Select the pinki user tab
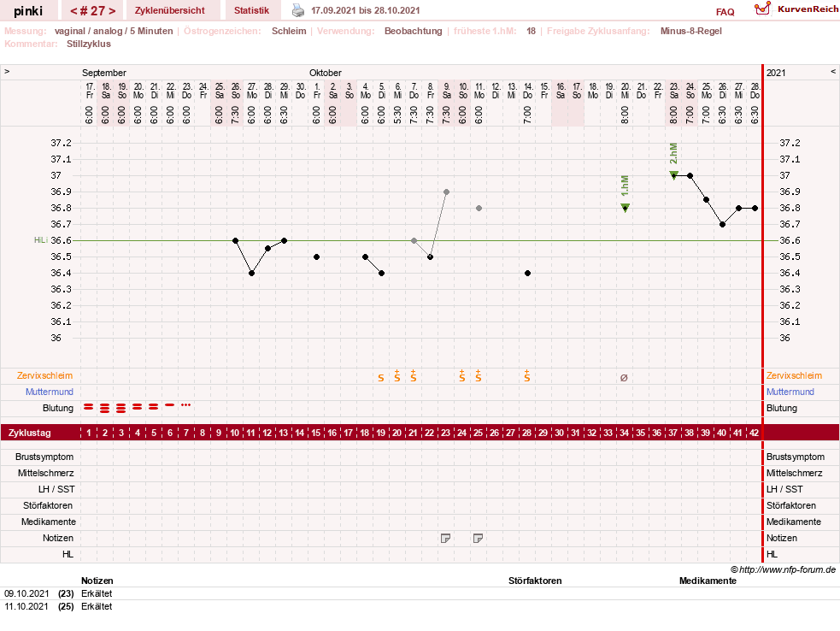The width and height of the screenshot is (840, 631). click(28, 11)
